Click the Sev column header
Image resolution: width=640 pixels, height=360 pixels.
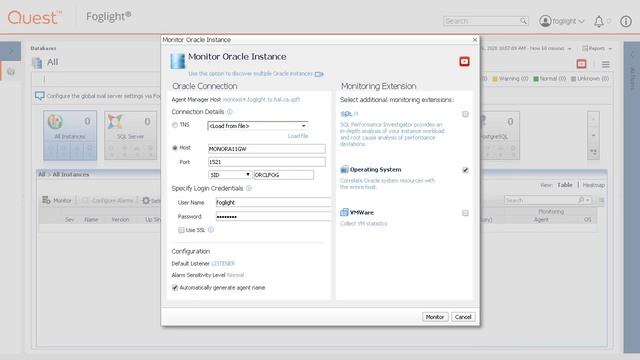coord(69,220)
